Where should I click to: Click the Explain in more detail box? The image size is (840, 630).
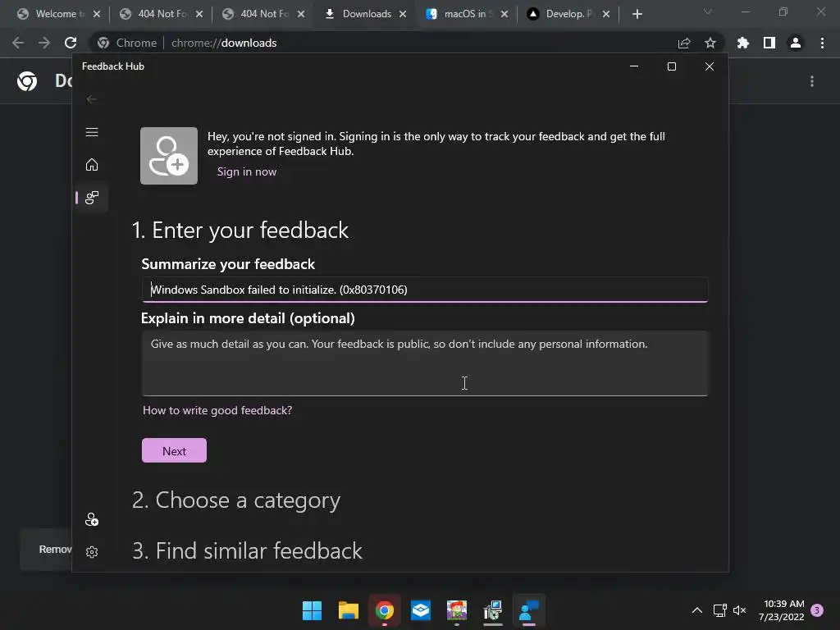pos(425,363)
